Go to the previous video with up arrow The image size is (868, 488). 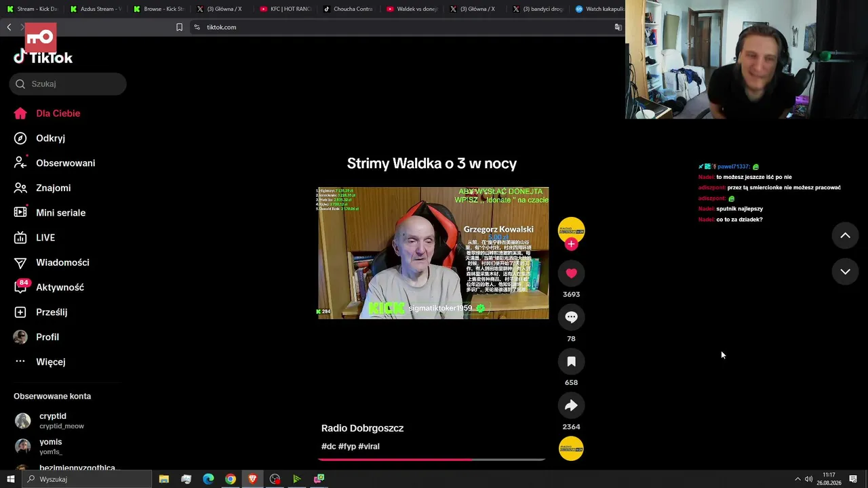coord(845,235)
